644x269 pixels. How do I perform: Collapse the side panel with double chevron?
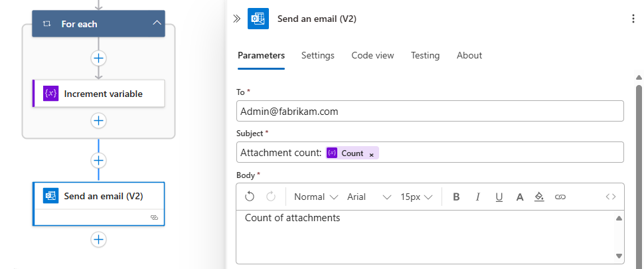pos(236,19)
